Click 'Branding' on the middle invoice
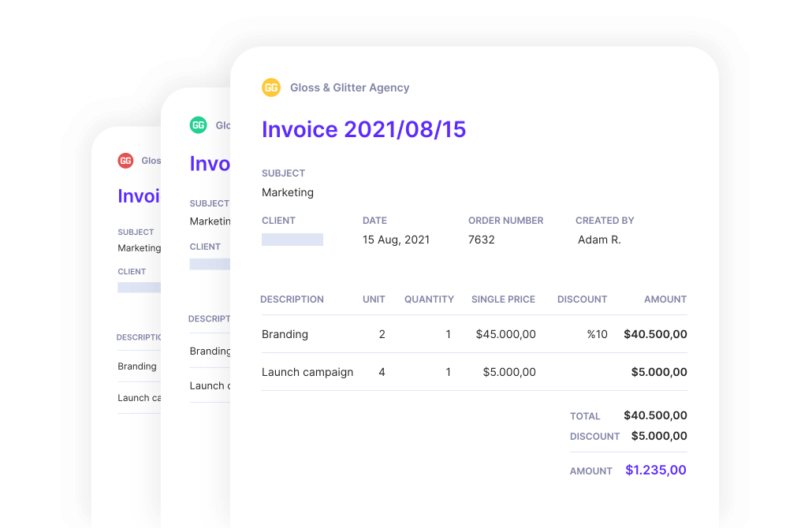The height and width of the screenshot is (528, 812). click(x=210, y=351)
